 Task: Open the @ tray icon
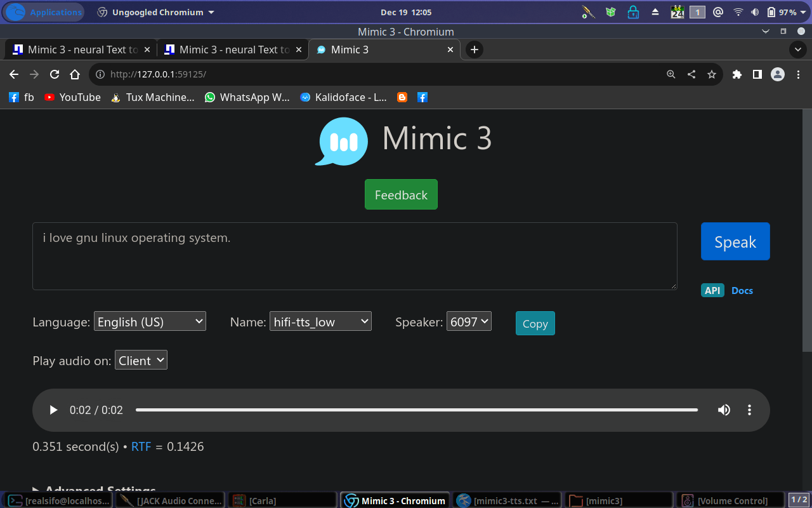pos(717,12)
